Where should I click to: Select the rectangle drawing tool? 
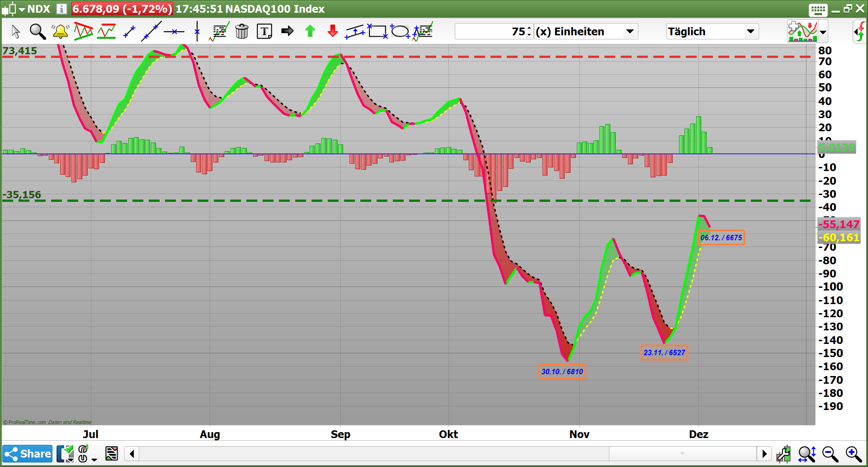(x=377, y=31)
